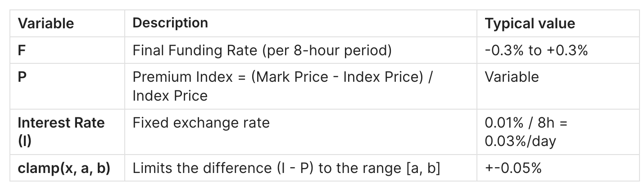The height and width of the screenshot is (186, 644).
Task: Click the "Typical value" column header
Action: pyautogui.click(x=530, y=23)
